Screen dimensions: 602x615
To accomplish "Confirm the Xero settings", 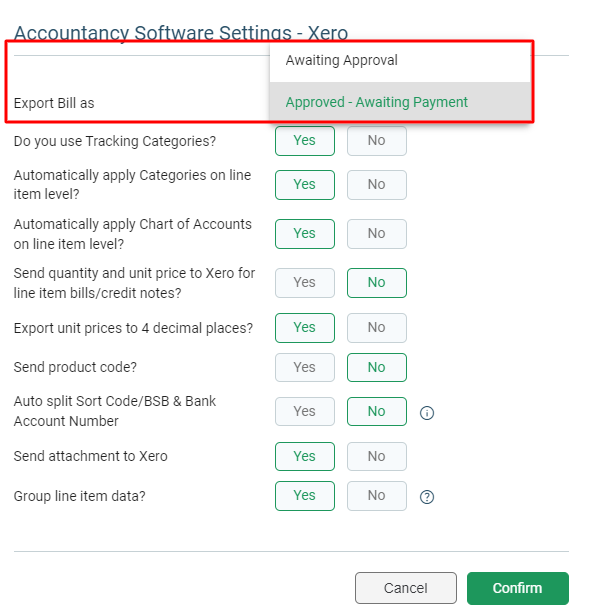I will [x=518, y=588].
